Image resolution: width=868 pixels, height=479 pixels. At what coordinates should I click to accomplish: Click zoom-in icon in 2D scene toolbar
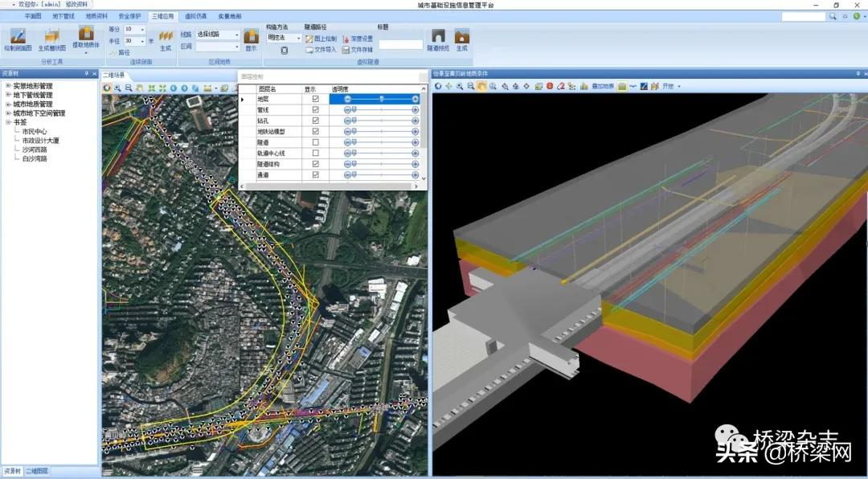tap(118, 88)
